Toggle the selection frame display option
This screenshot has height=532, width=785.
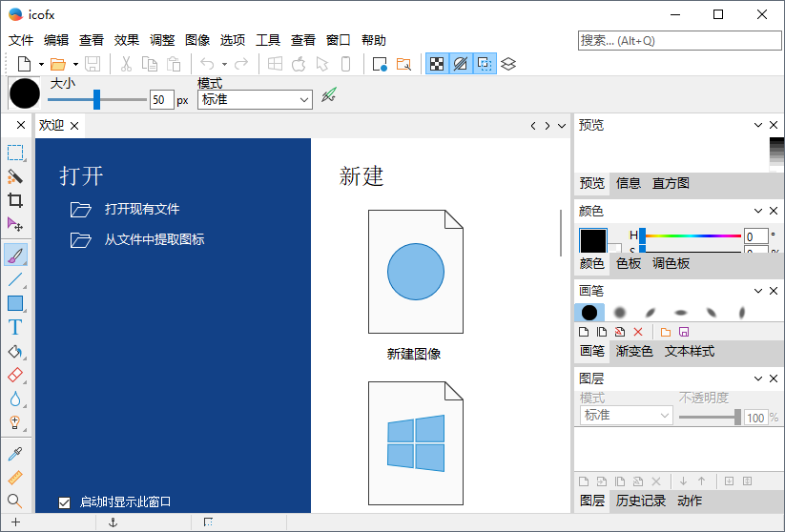click(x=485, y=64)
